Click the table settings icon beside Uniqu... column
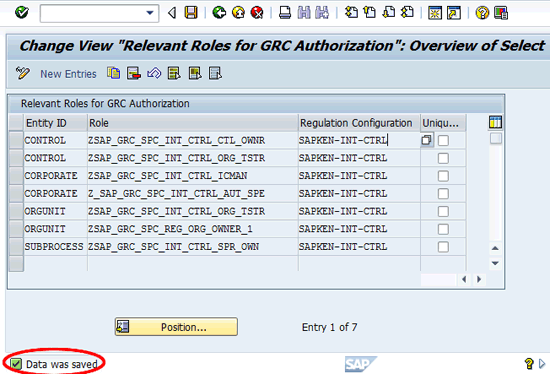The image size is (550, 374). pos(495,122)
